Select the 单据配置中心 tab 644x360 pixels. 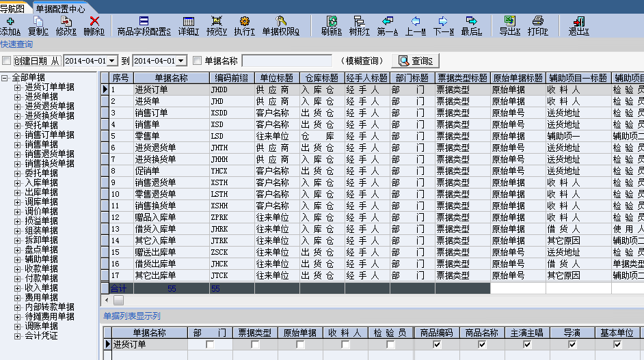(x=60, y=8)
